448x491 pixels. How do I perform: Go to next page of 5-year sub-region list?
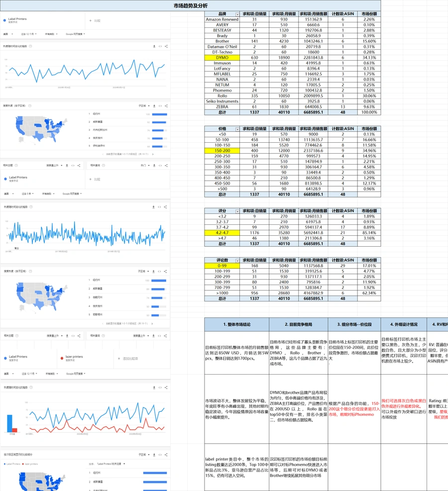pos(152,323)
